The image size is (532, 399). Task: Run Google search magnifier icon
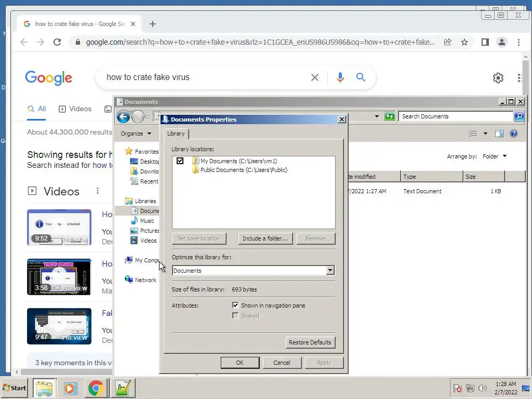[x=361, y=77]
